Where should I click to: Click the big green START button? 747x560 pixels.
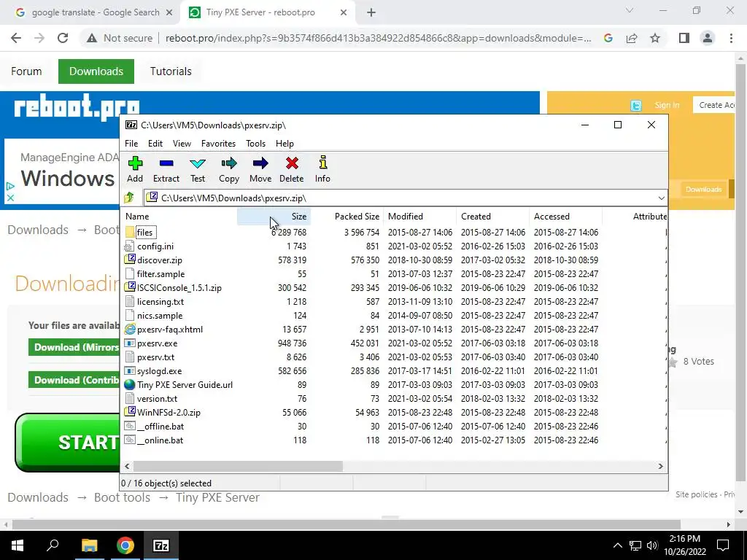(68, 443)
